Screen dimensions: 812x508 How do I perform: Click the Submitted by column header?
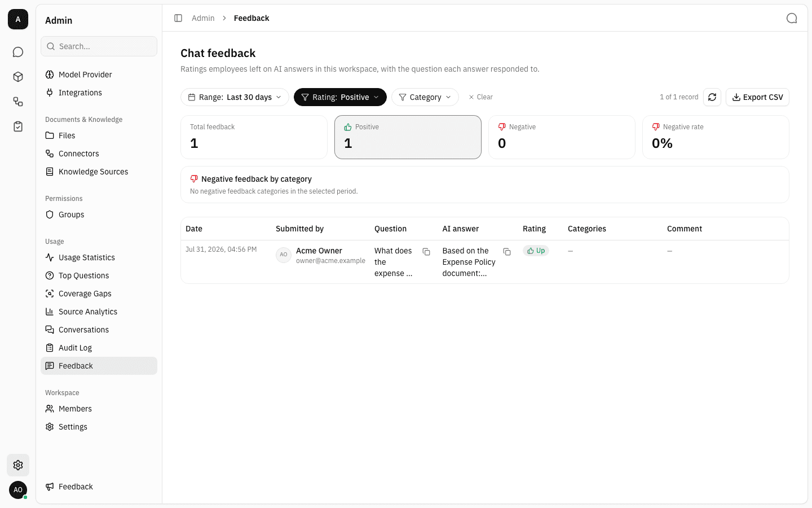click(x=299, y=229)
